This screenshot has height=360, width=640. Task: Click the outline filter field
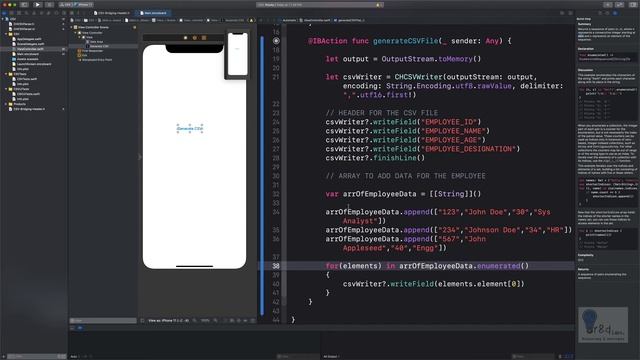coord(103,320)
